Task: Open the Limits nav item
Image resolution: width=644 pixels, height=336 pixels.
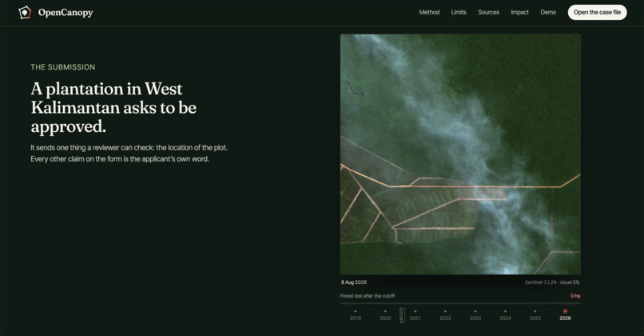Action: [x=459, y=12]
